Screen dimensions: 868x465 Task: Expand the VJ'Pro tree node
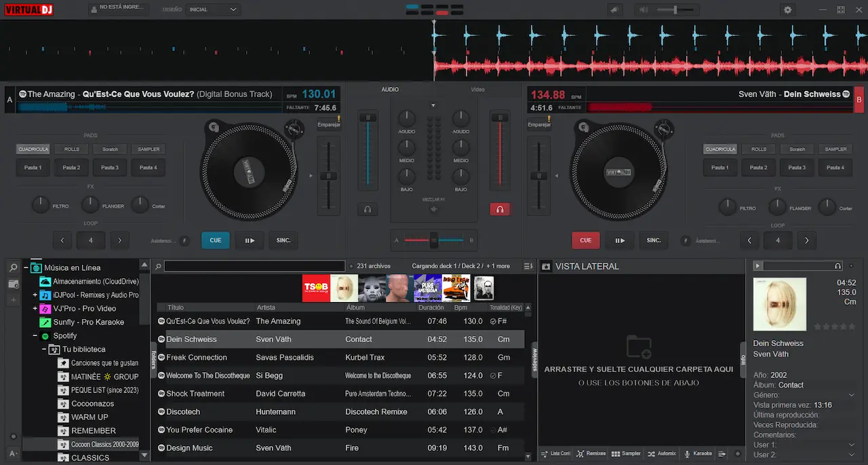click(x=35, y=309)
